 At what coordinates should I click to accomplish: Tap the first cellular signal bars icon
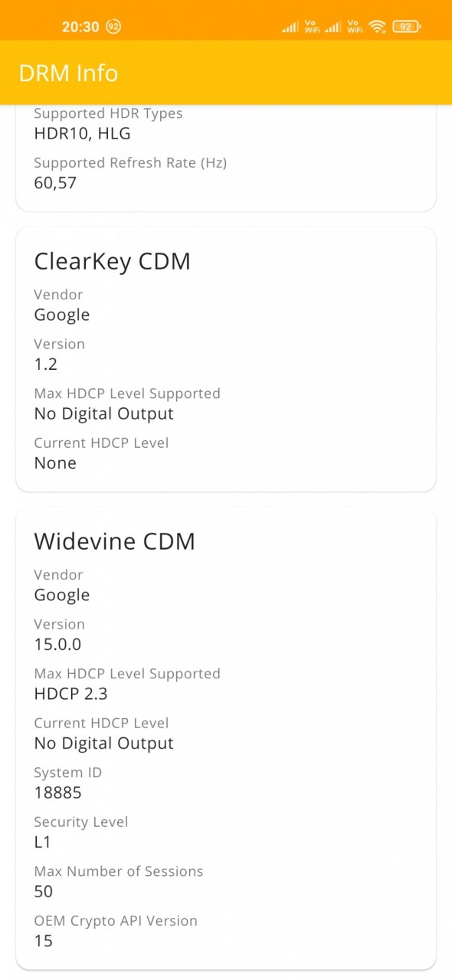(x=290, y=28)
